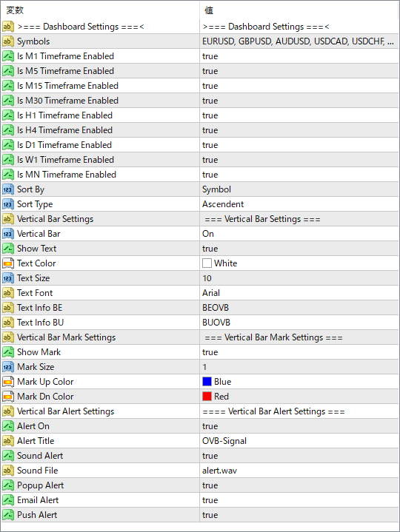Click the blue swatch for Mark Up Color
This screenshot has height=532, width=400.
pos(207,382)
